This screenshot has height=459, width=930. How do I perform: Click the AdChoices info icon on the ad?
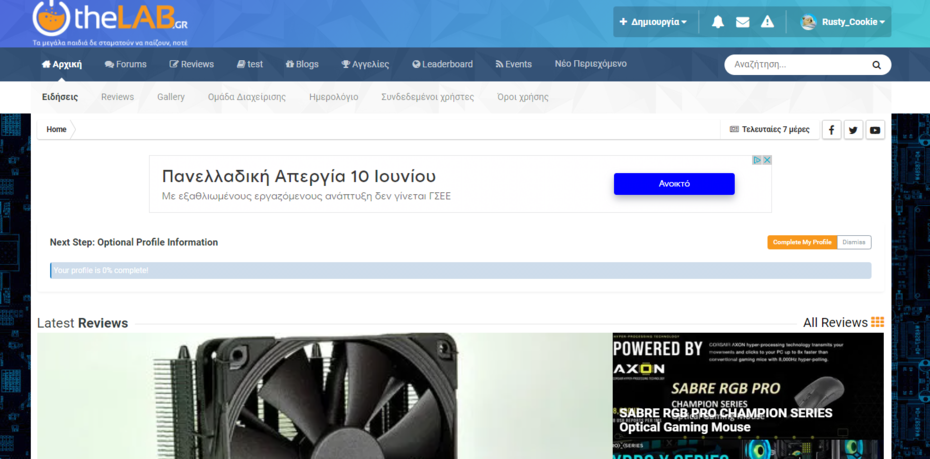point(757,160)
